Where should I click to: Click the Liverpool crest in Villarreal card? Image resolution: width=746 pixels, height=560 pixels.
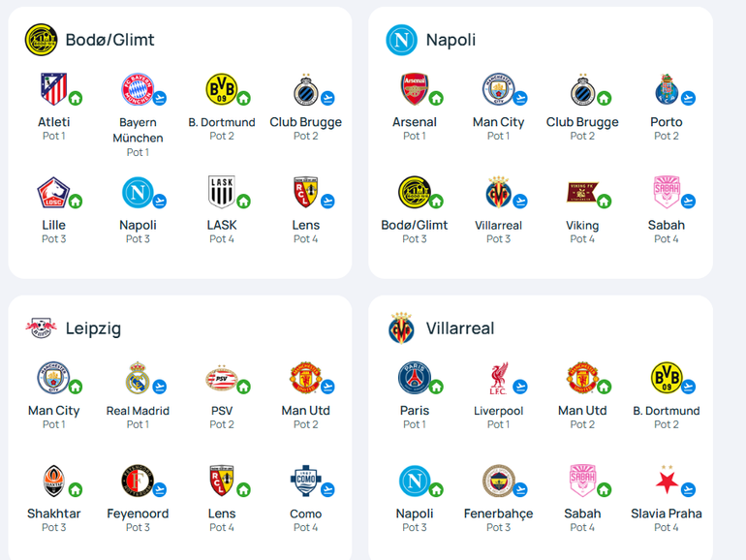[x=498, y=378]
